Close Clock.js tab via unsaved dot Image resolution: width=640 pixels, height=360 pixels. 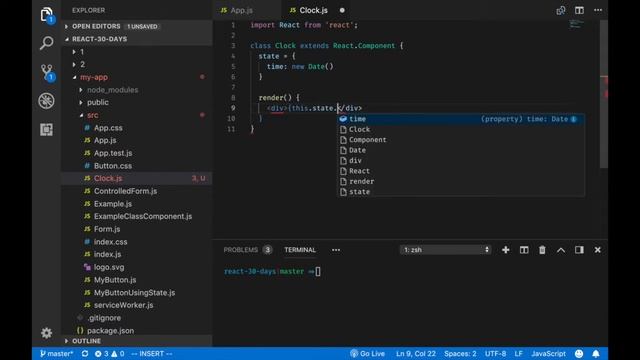pyautogui.click(x=342, y=10)
